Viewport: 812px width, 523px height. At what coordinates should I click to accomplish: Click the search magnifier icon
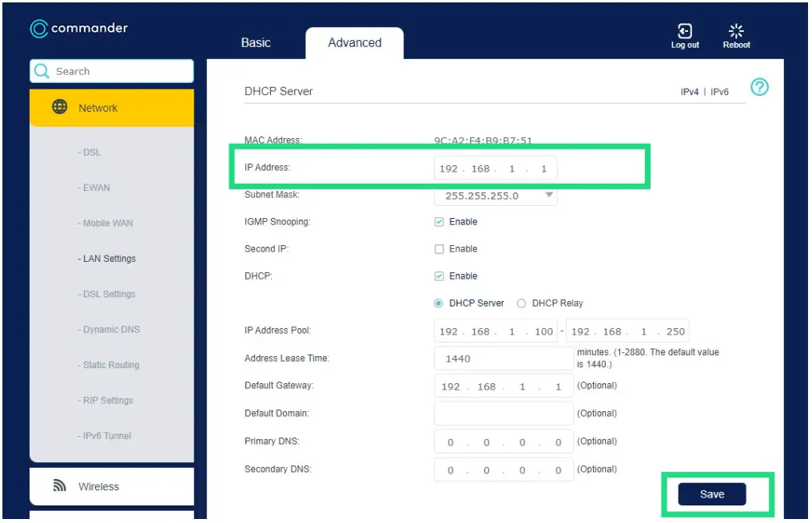pyautogui.click(x=41, y=71)
